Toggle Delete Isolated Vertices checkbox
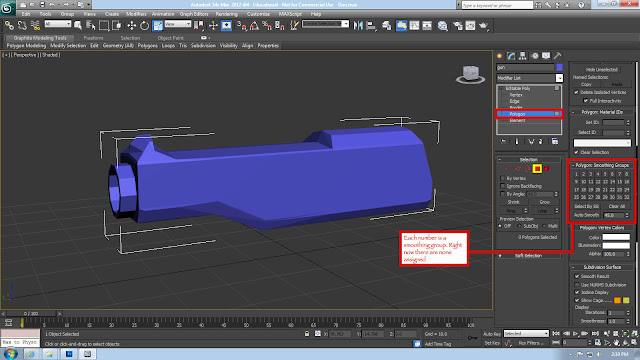The width and height of the screenshot is (640, 360). [576, 92]
